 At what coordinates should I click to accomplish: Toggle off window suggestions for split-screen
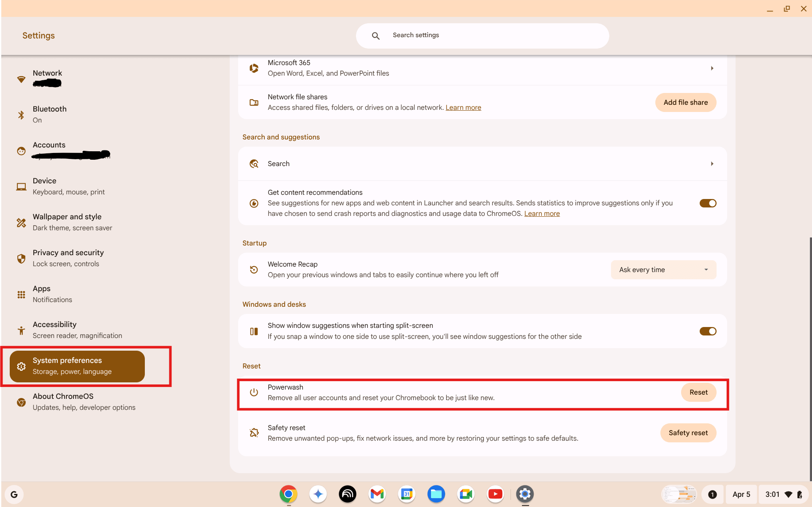tap(707, 331)
